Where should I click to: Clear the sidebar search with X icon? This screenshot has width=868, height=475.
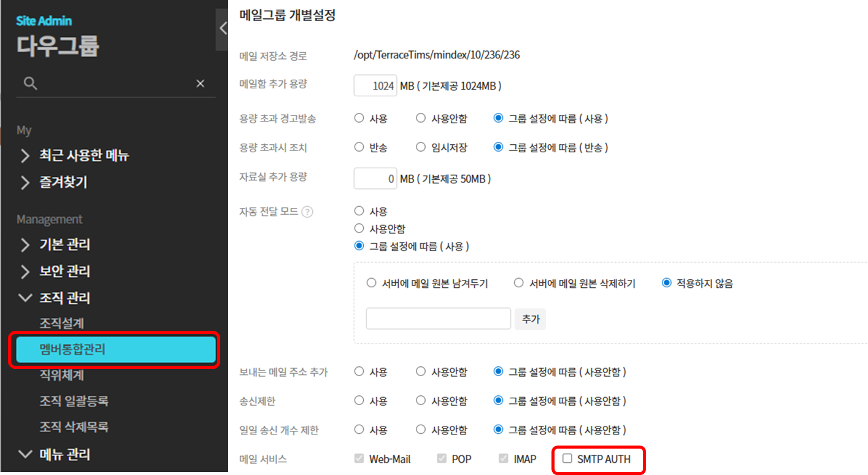click(x=200, y=83)
